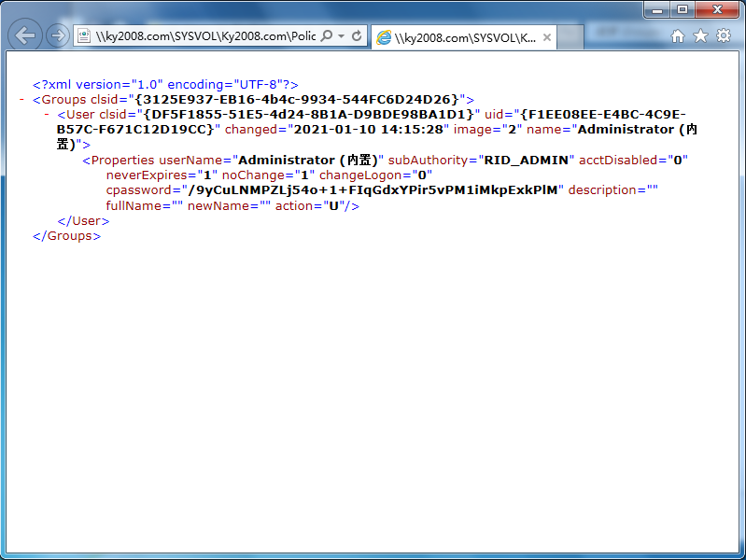Go back with the Back arrow button

[x=24, y=35]
